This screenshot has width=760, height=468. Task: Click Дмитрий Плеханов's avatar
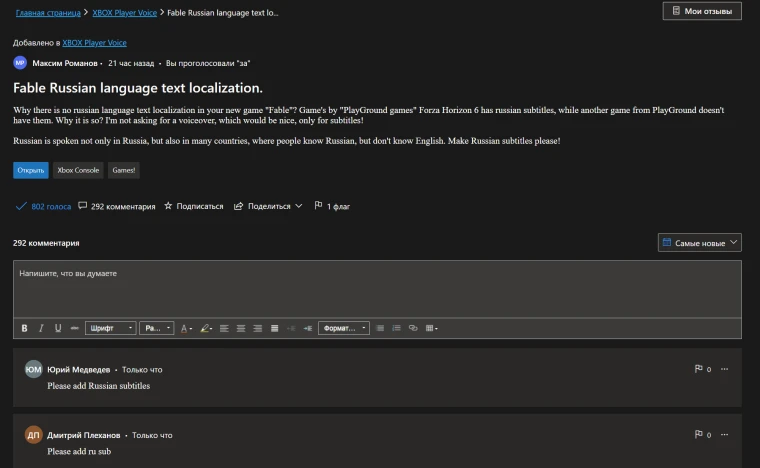pos(33,435)
